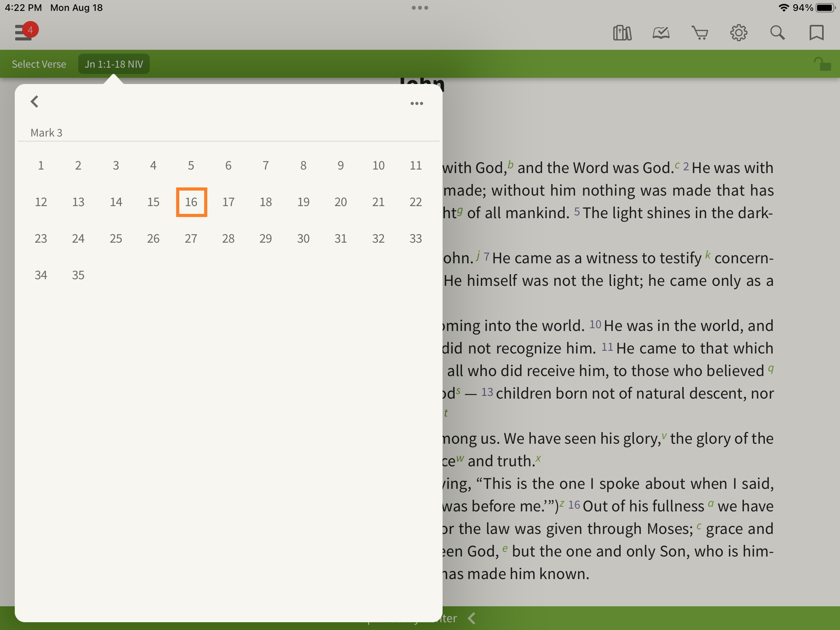Pick verse 14
The width and height of the screenshot is (840, 630).
point(116,202)
